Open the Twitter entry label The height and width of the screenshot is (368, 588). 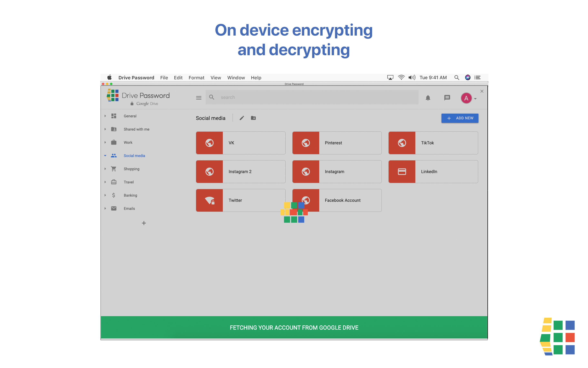click(x=235, y=200)
